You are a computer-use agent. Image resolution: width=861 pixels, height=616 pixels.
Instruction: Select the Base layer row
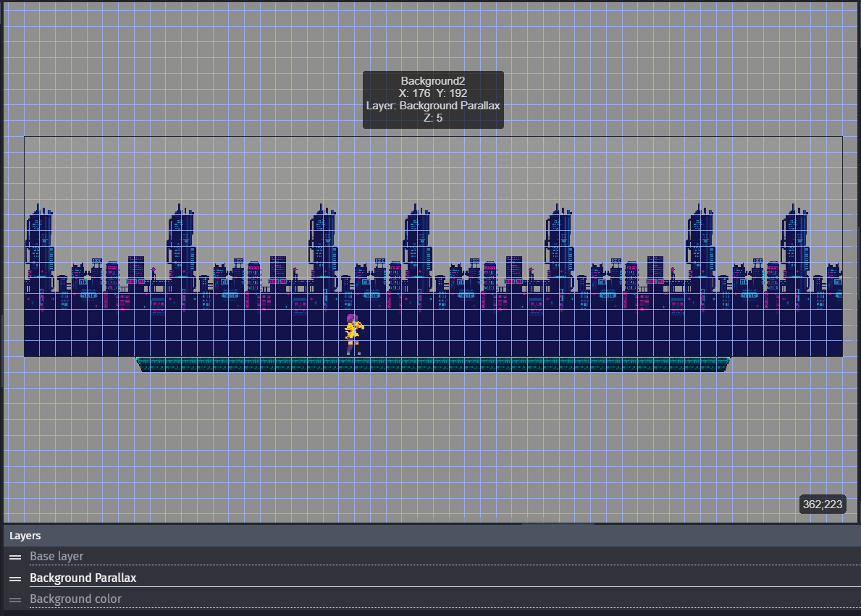coord(432,556)
